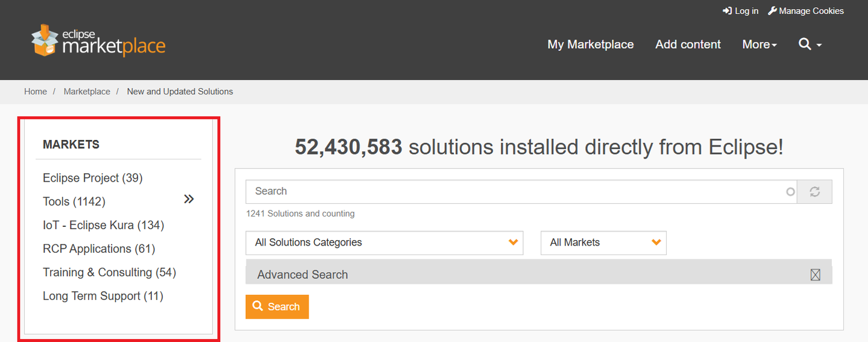Viewport: 868px width, 342px height.
Task: Open the All Markets dropdown
Action: coord(603,242)
